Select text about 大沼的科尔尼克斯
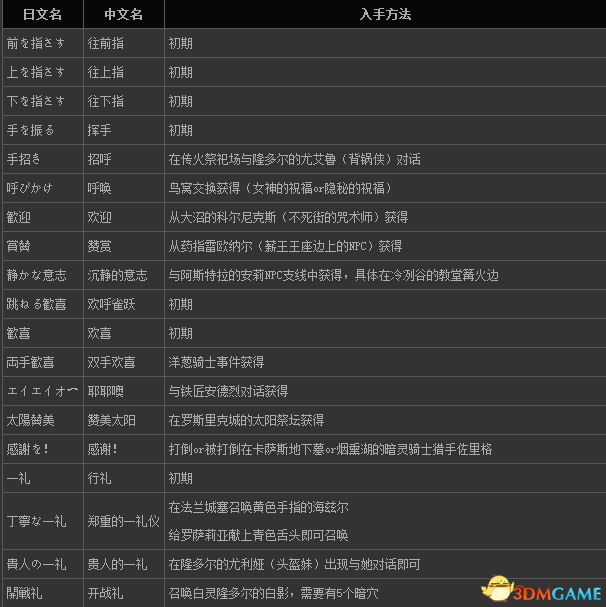Screen dimensions: 606x607 (x=288, y=217)
